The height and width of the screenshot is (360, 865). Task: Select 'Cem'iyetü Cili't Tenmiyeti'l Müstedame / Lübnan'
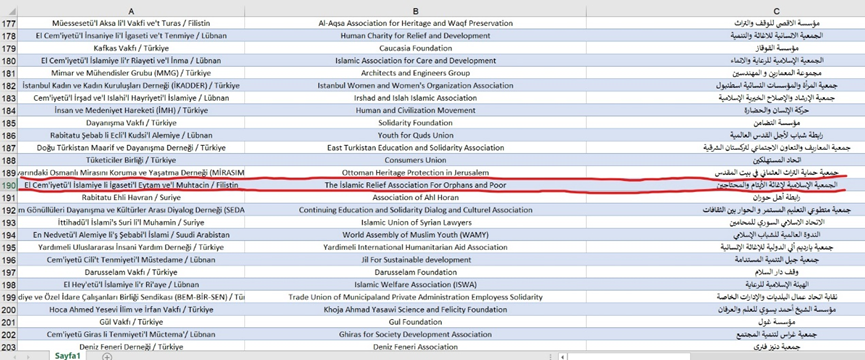click(x=131, y=260)
